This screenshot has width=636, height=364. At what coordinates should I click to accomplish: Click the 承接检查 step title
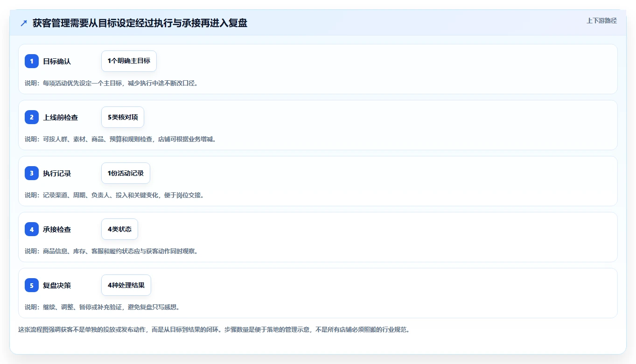pos(57,229)
